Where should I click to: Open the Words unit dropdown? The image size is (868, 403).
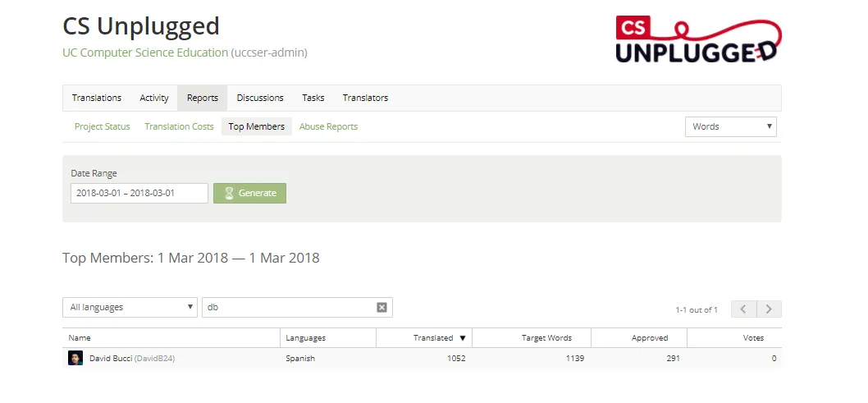tap(731, 126)
